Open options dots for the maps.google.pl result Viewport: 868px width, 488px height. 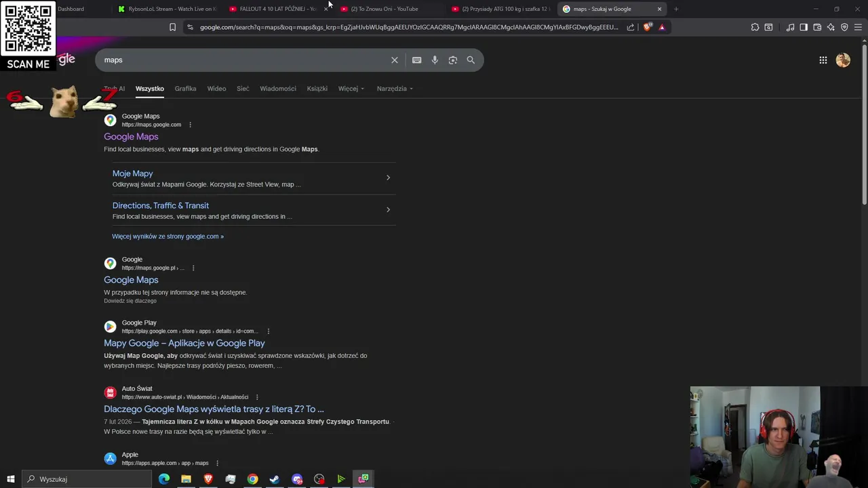pyautogui.click(x=193, y=268)
